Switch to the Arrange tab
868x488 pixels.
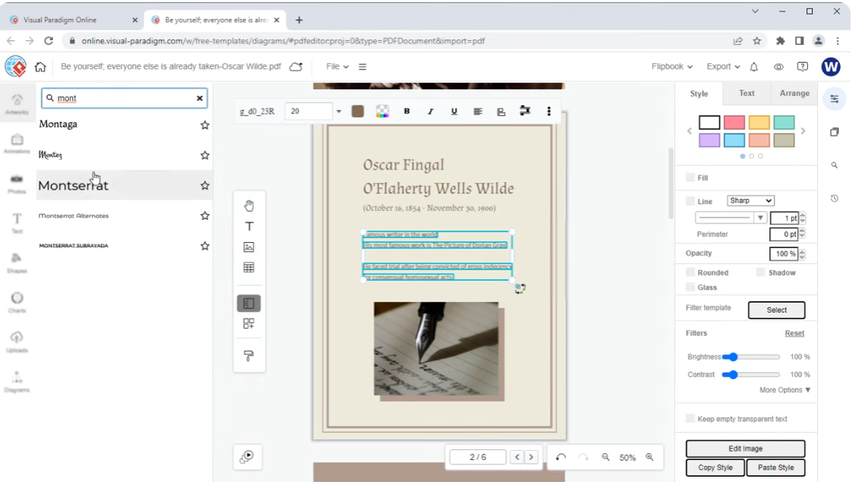pyautogui.click(x=794, y=93)
